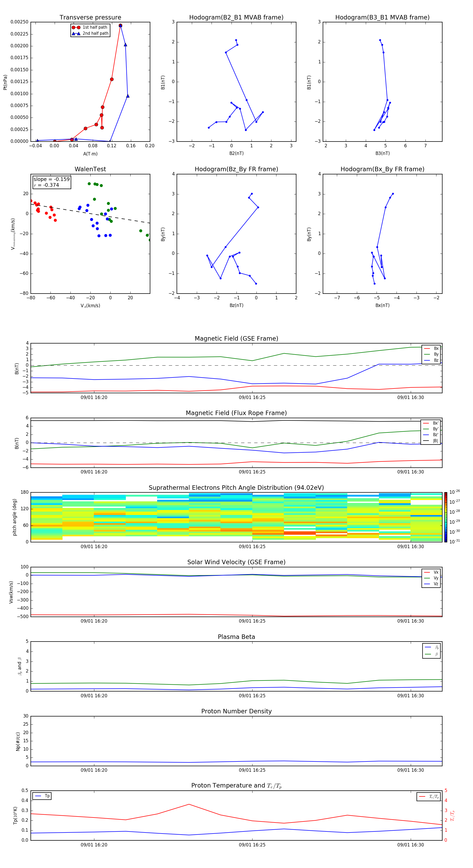This screenshot has height=868, width=473.
Task: Select the By' entry in Flux Rope legend
Action: coord(431,429)
